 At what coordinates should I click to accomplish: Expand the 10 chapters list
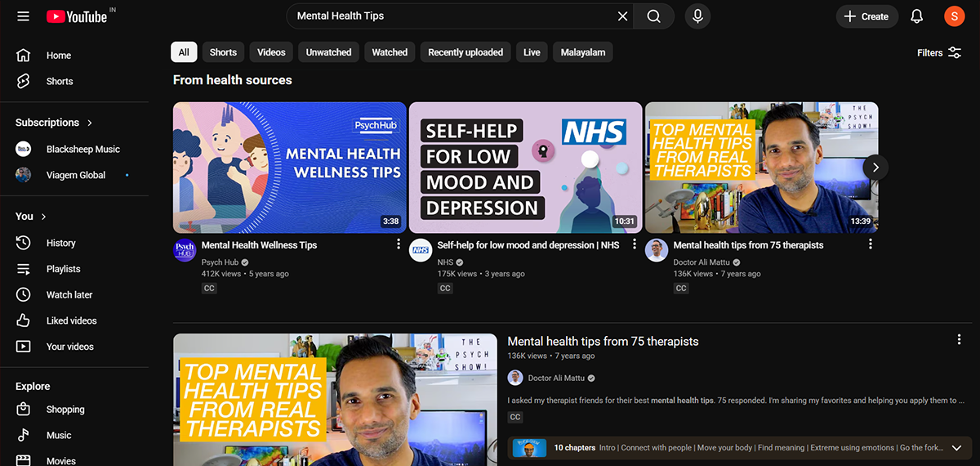coord(956,448)
